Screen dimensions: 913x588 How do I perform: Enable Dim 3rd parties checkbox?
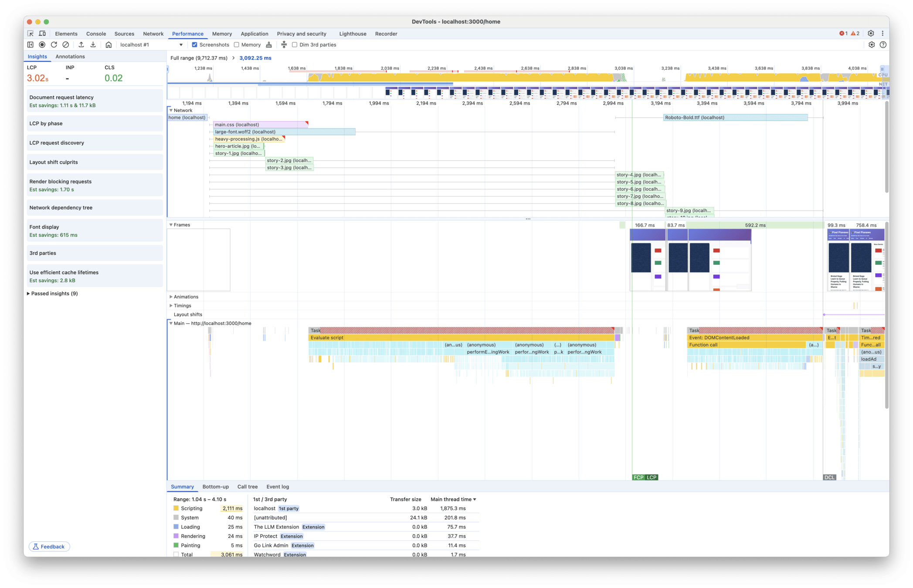pyautogui.click(x=295, y=45)
